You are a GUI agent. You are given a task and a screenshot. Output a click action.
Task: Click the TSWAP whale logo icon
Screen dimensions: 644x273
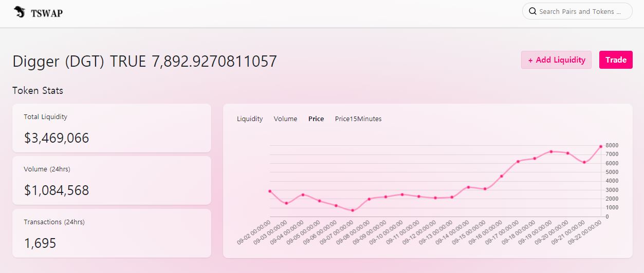coord(20,12)
